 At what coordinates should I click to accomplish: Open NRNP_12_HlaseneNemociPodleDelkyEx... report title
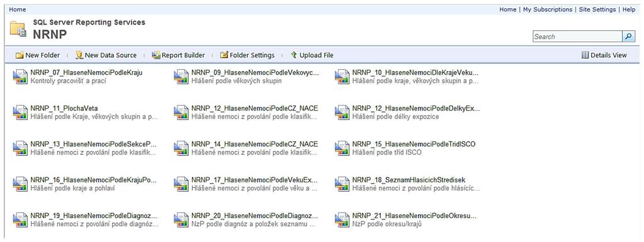pyautogui.click(x=416, y=109)
